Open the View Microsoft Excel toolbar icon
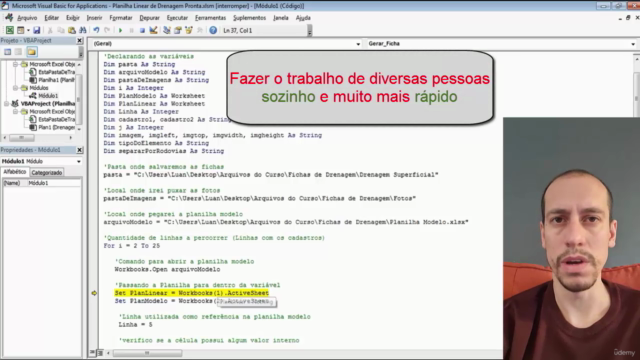 pyautogui.click(x=9, y=30)
